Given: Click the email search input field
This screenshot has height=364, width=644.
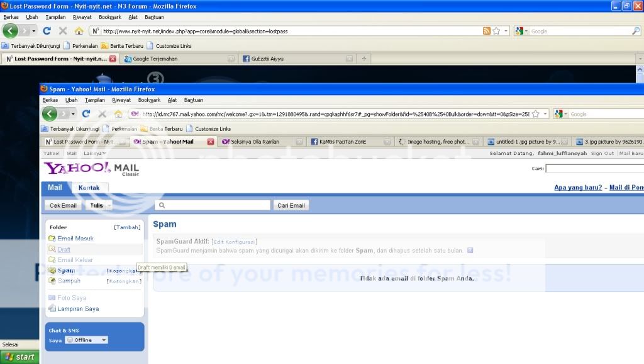Looking at the screenshot, I should pyautogui.click(x=213, y=205).
